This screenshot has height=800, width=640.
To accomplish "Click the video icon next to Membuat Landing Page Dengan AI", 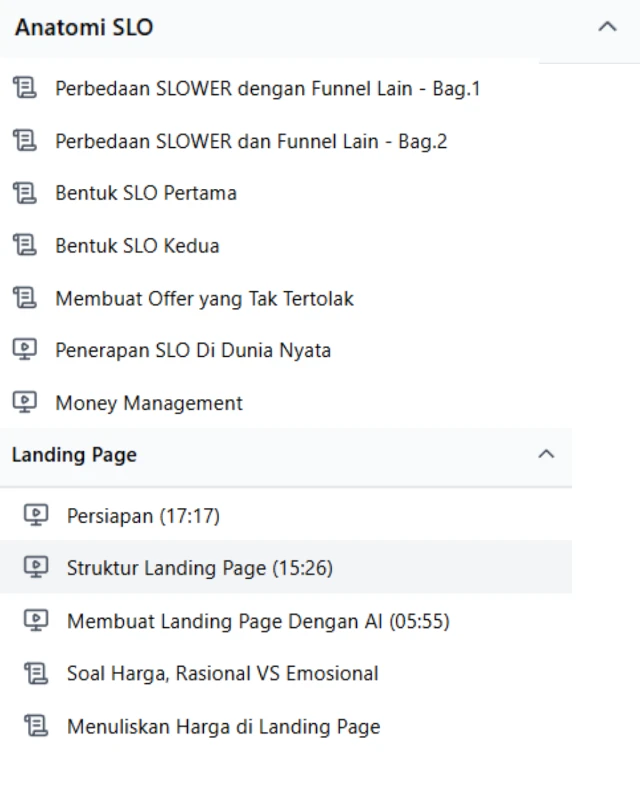I will point(38,621).
